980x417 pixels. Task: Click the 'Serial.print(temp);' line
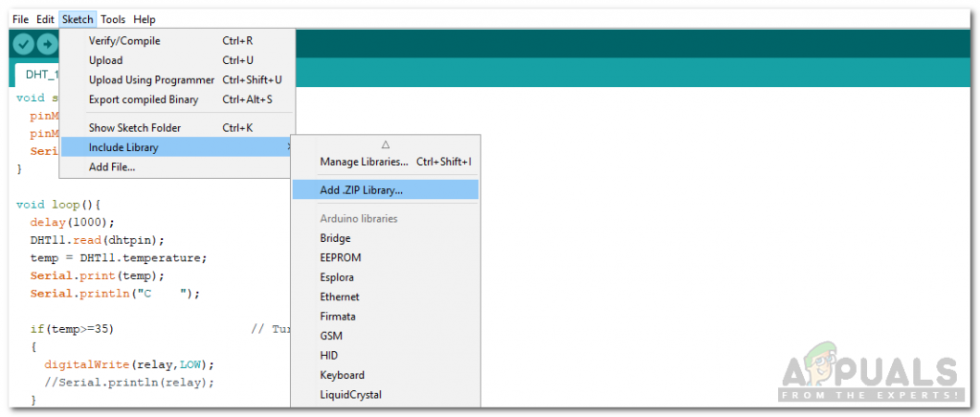(x=97, y=275)
